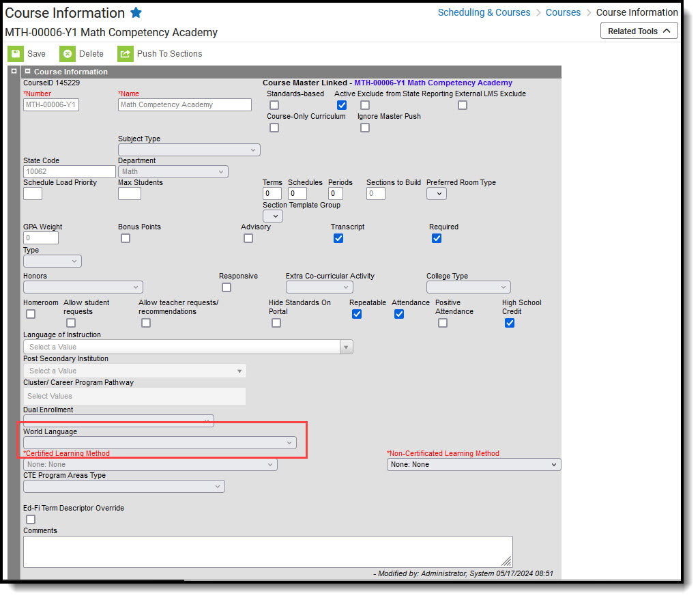Click the green Save icon
Screen dimensions: 700x600
[16, 54]
